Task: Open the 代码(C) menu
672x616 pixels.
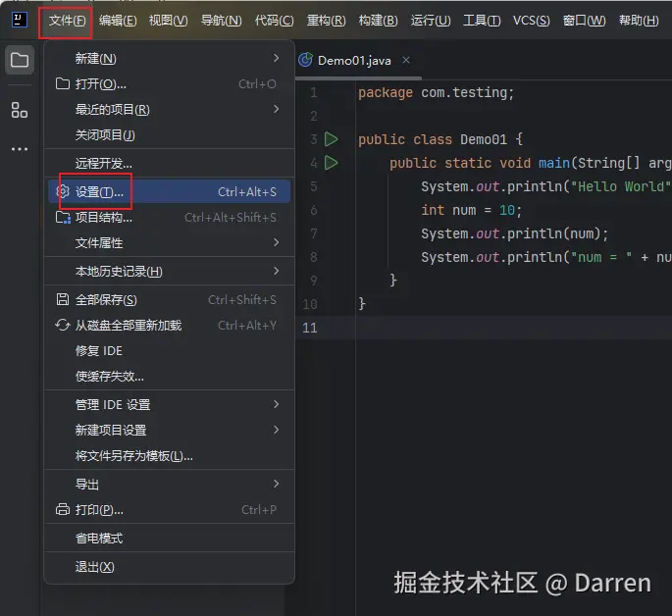Action: point(275,21)
